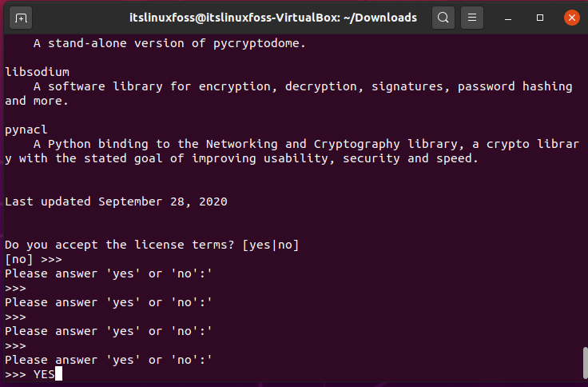The image size is (588, 387).
Task: Open the hamburger menu
Action: [x=472, y=18]
